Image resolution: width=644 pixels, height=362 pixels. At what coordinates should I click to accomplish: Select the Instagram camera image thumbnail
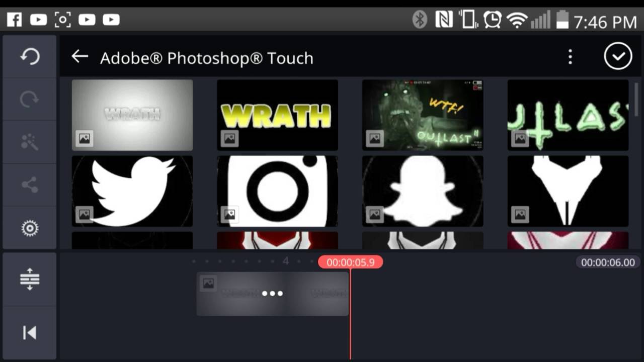point(277,191)
